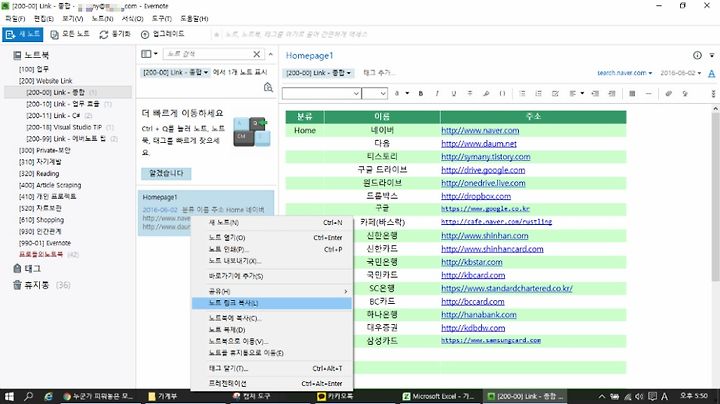The width and height of the screenshot is (720, 404).
Task: Open the 공유(H) submenu in context menu
Action: [272, 291]
